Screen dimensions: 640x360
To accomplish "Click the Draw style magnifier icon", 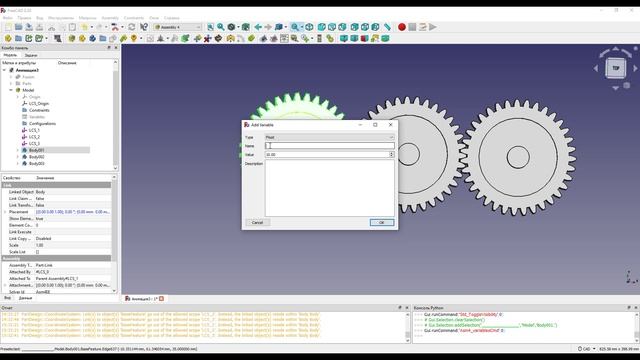I will click(x=295, y=27).
